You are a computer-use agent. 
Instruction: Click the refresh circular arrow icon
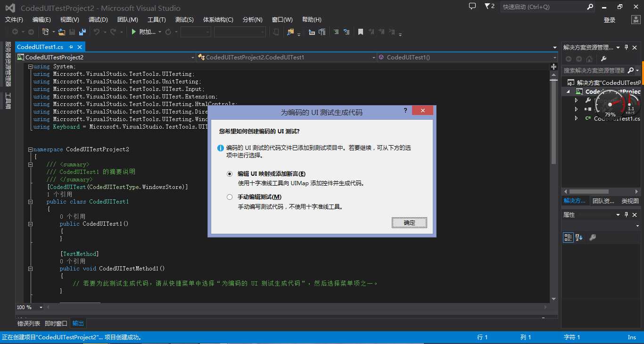(x=168, y=32)
